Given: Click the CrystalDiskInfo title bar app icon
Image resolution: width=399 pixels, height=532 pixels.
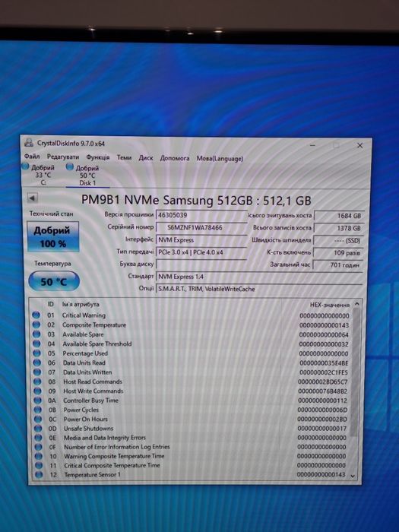Looking at the screenshot, I should 29,143.
